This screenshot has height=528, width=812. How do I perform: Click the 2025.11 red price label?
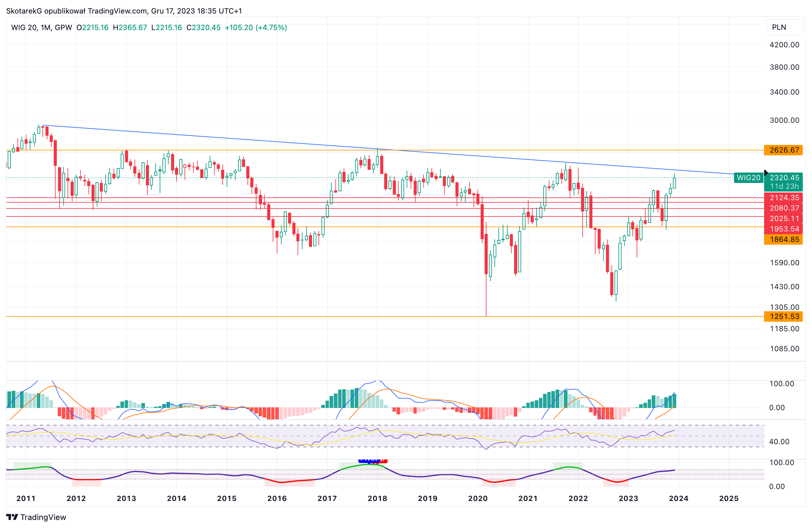pyautogui.click(x=783, y=218)
